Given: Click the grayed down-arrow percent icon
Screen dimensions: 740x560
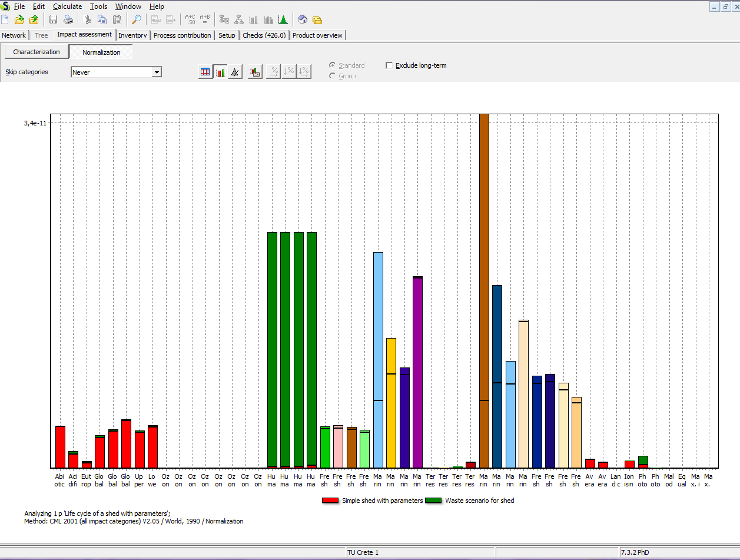Looking at the screenshot, I should [288, 72].
